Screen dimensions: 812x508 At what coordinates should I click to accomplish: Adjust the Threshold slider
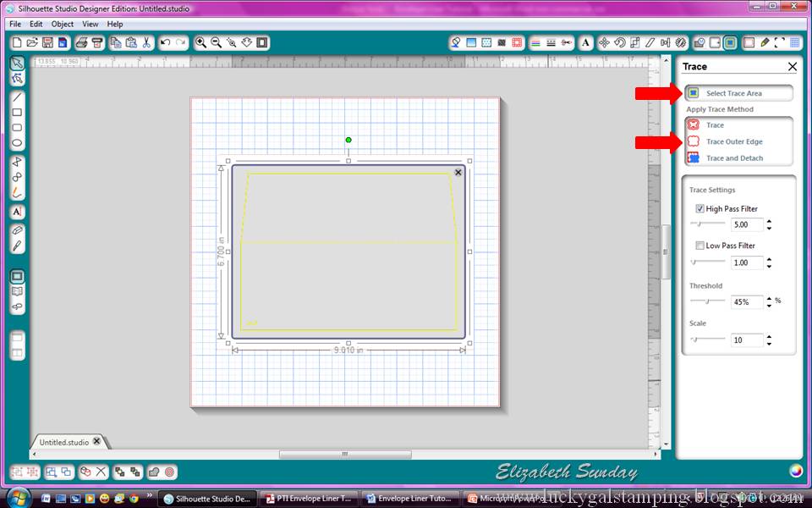[x=708, y=300]
